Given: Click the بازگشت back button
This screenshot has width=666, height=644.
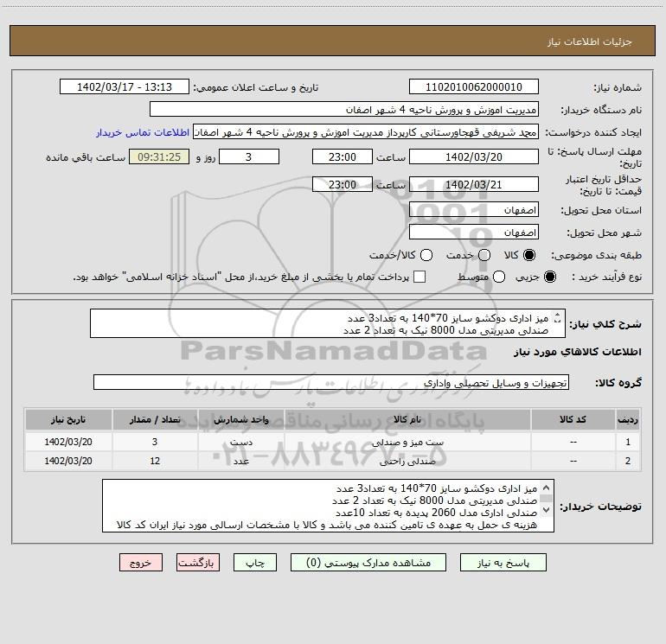Looking at the screenshot, I should click(198, 563).
